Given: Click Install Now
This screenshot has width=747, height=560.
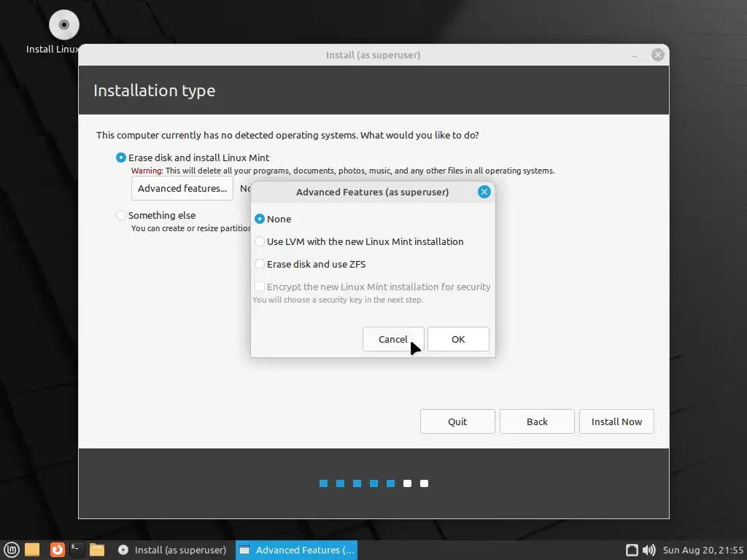Looking at the screenshot, I should point(616,421).
